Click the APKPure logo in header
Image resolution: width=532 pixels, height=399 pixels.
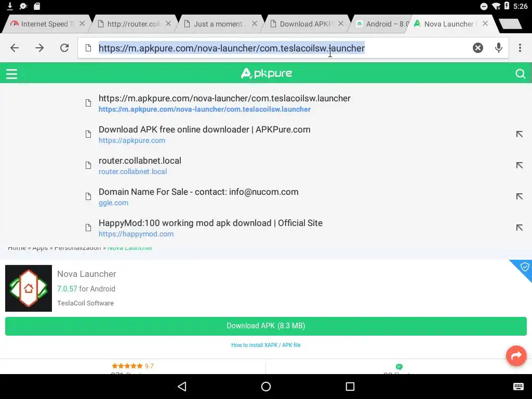267,73
